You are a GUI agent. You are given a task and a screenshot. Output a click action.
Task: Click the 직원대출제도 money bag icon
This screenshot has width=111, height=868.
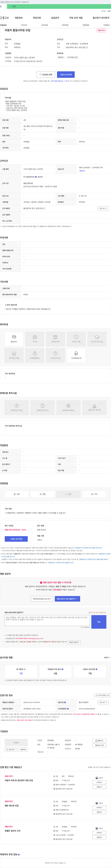click(x=35, y=355)
